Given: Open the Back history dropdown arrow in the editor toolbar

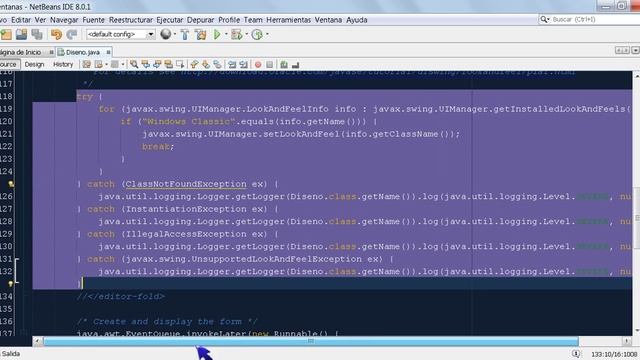Looking at the screenshot, I should point(106,64).
